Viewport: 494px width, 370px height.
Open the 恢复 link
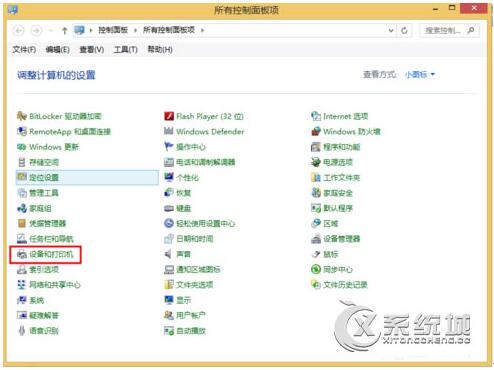pos(183,193)
